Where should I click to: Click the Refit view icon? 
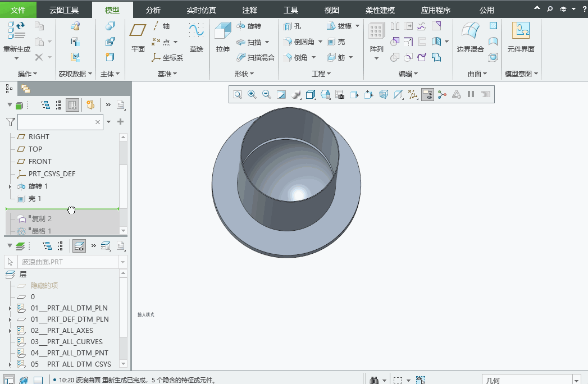(x=238, y=94)
